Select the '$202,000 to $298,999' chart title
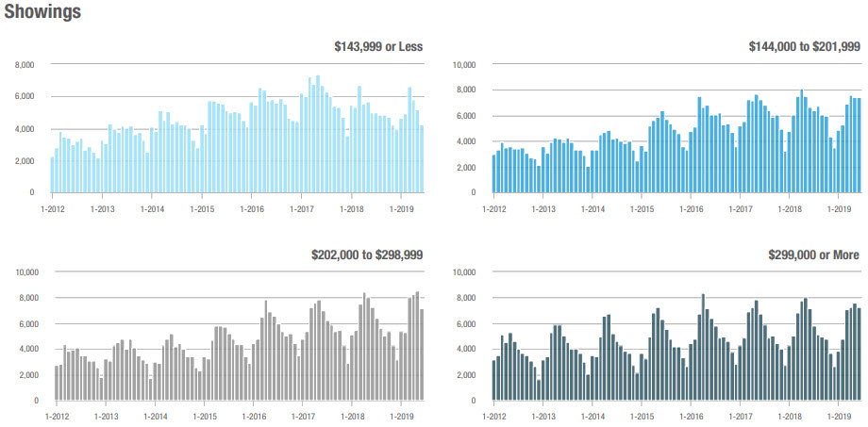Viewport: 868px width, 427px height. point(368,255)
